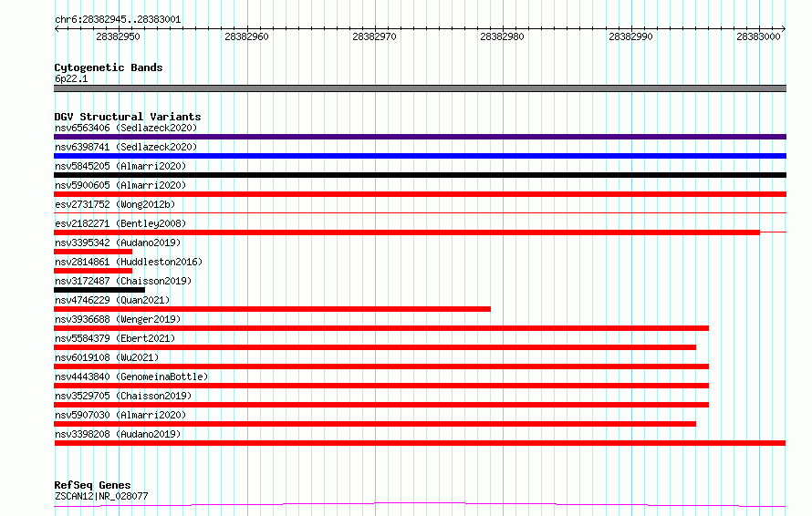Click the blue nsv6398741 variant bar

click(420, 156)
